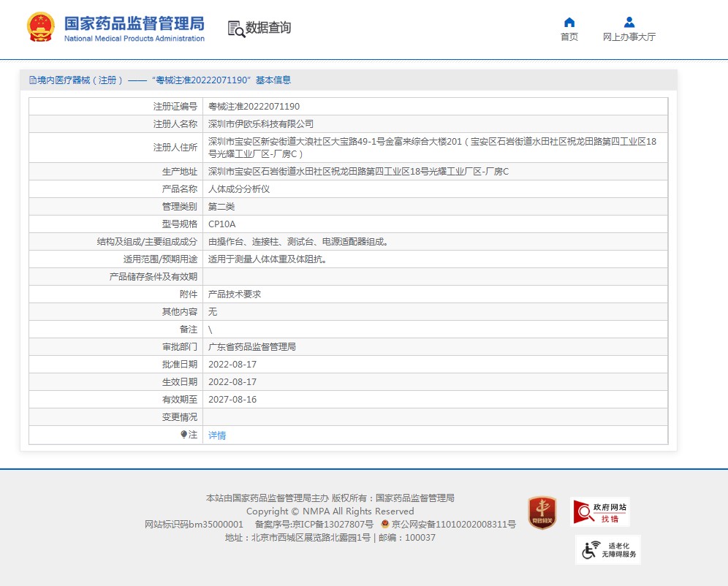Select 生效日期 value 2022-08-17
This screenshot has height=586, width=728.
click(232, 382)
